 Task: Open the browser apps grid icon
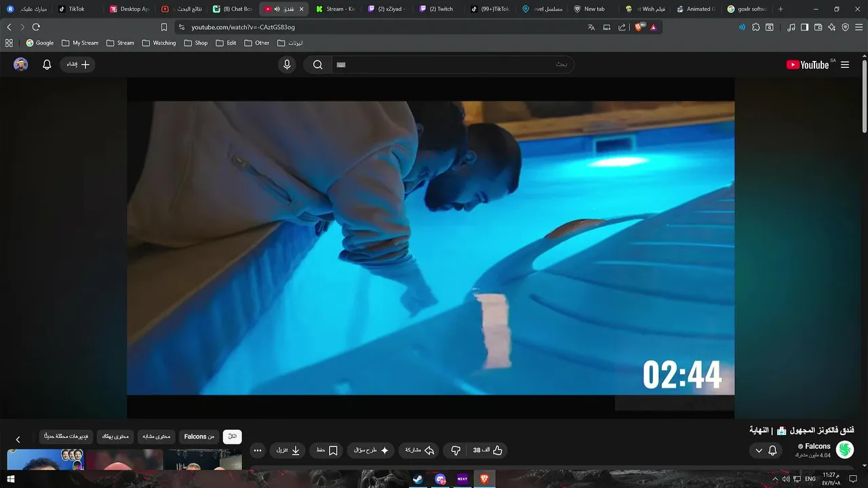point(9,43)
